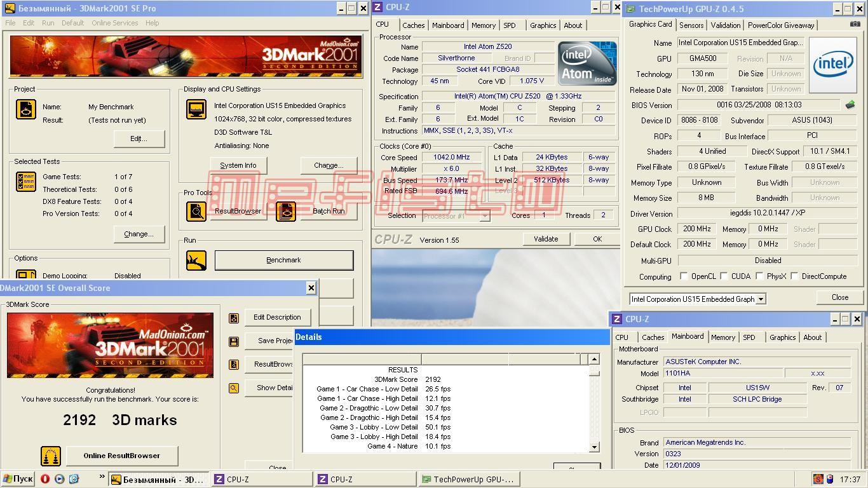Viewport: 868px width, 488px height.
Task: Click the Details list scroll-down arrow
Action: tap(594, 447)
